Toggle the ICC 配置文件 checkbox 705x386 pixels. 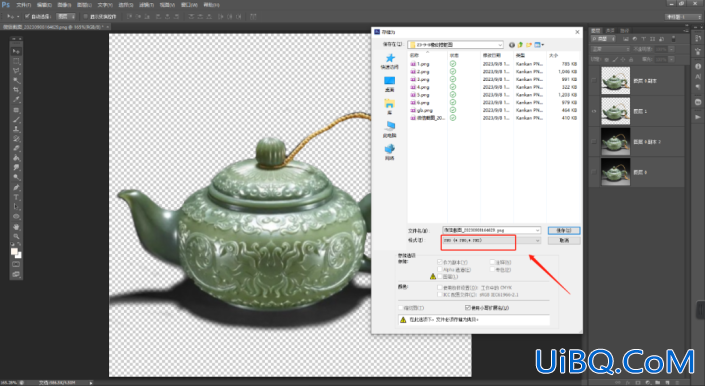coord(440,295)
